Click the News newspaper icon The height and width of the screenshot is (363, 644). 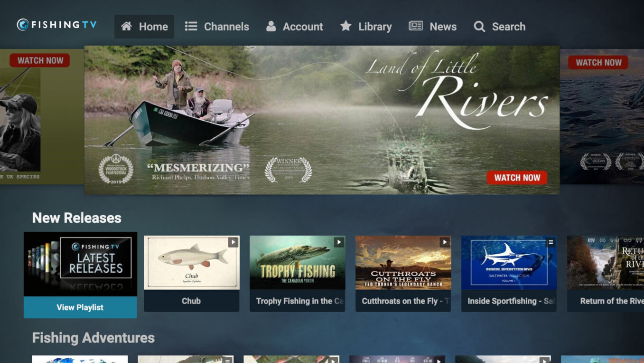tap(415, 26)
